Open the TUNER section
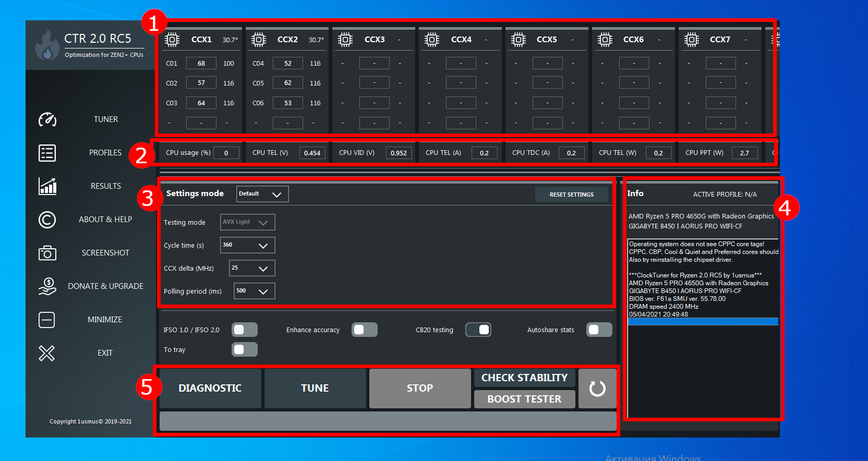The height and width of the screenshot is (461, 868). click(x=106, y=119)
